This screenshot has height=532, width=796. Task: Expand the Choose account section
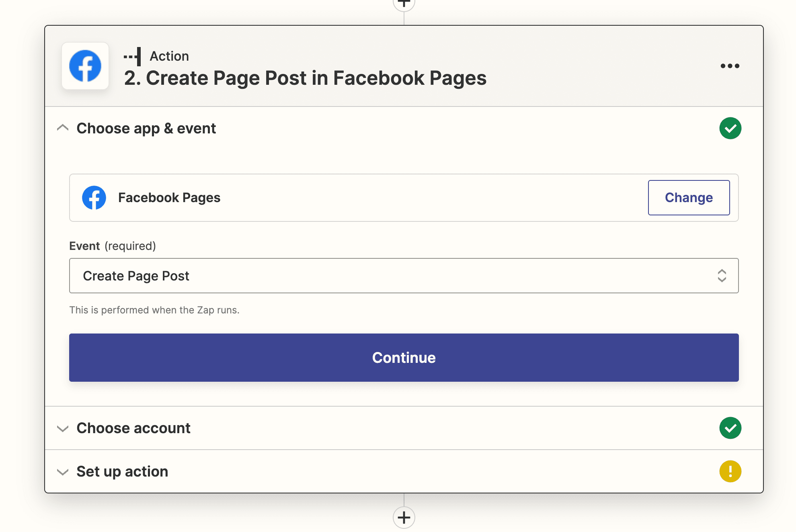click(63, 428)
